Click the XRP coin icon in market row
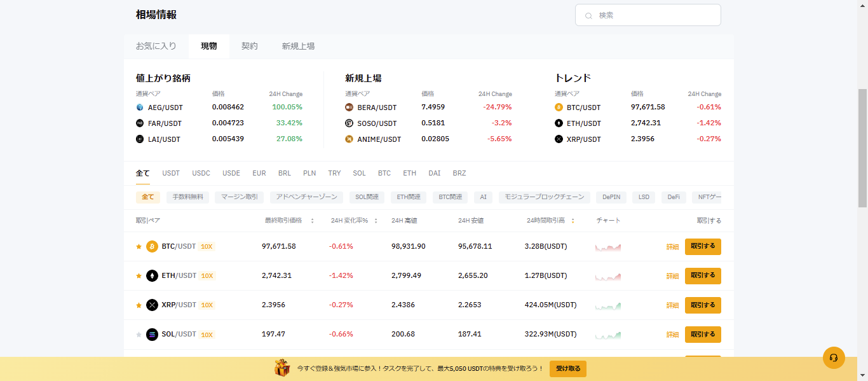 pos(151,305)
